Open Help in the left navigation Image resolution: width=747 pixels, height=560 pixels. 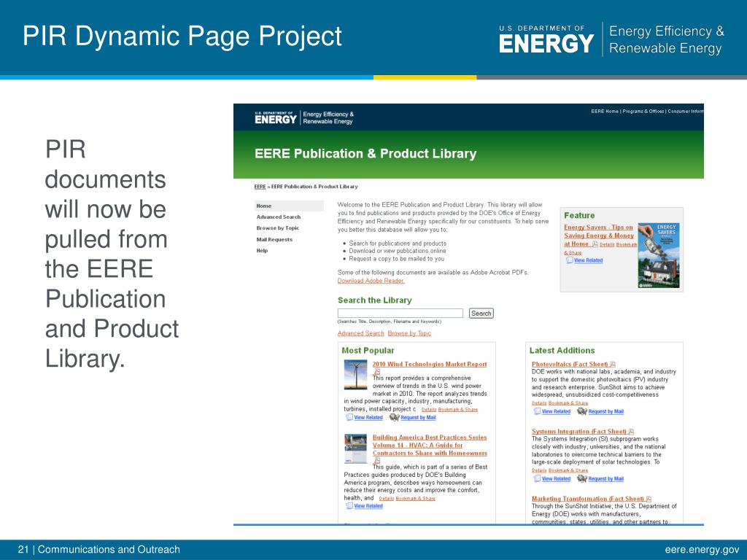pyautogui.click(x=262, y=251)
